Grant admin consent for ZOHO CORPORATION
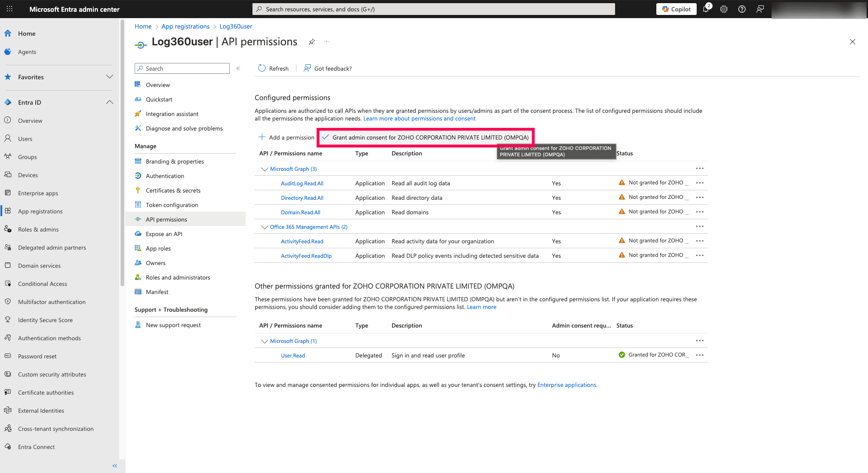Viewport: 868px width, 473px height. pyautogui.click(x=425, y=137)
